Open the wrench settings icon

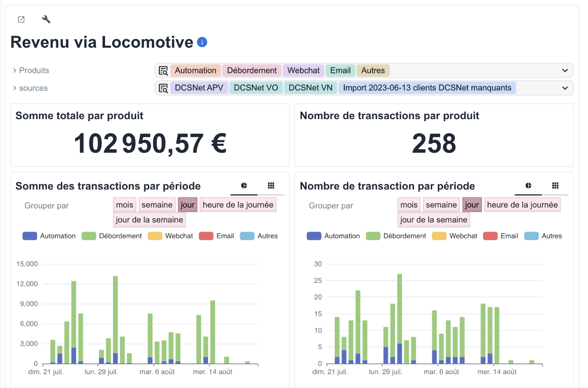(46, 20)
